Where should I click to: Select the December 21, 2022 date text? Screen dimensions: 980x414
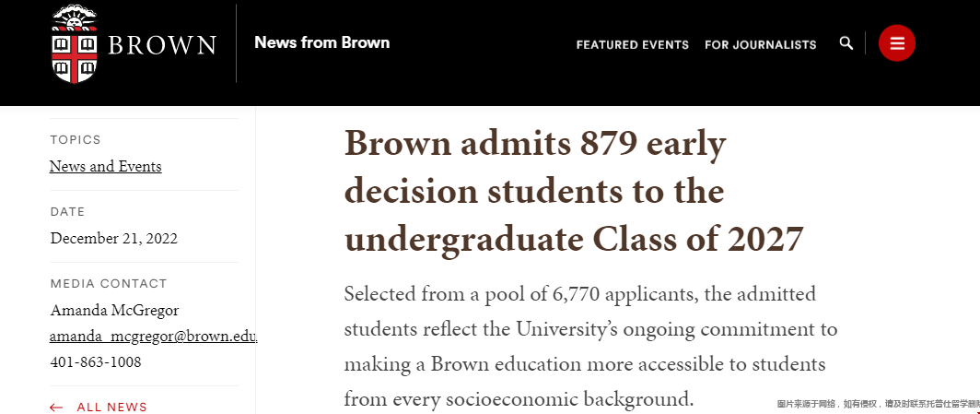coord(114,239)
